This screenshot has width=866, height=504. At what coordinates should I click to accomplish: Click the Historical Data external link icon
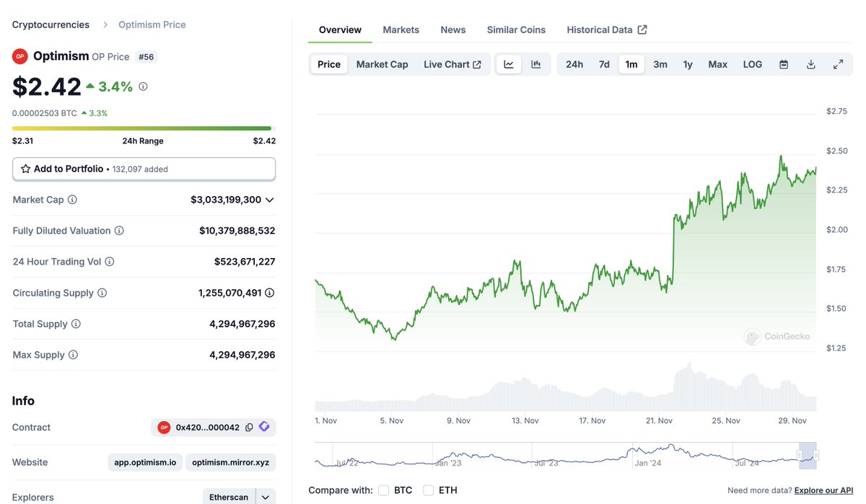642,30
